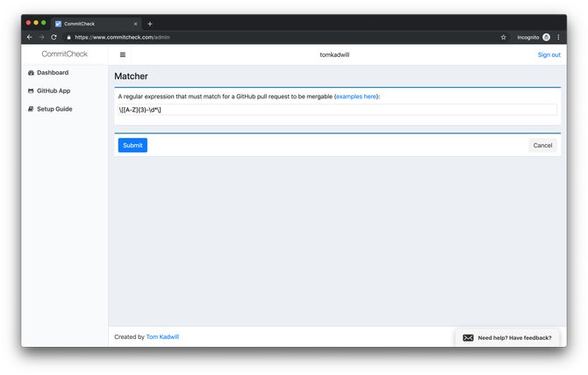This screenshot has width=588, height=375.
Task: Click the GitHub App icon in sidebar
Action: 31,90
